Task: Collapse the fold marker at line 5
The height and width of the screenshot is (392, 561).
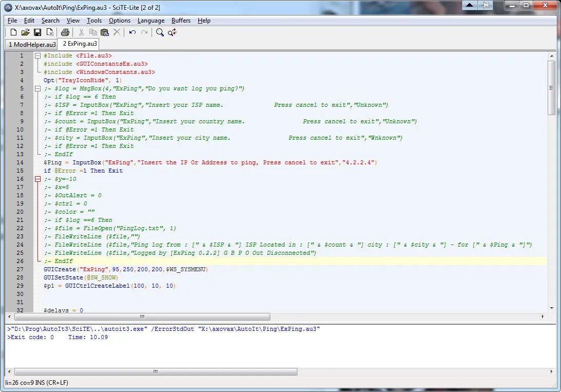Action: pyautogui.click(x=38, y=89)
